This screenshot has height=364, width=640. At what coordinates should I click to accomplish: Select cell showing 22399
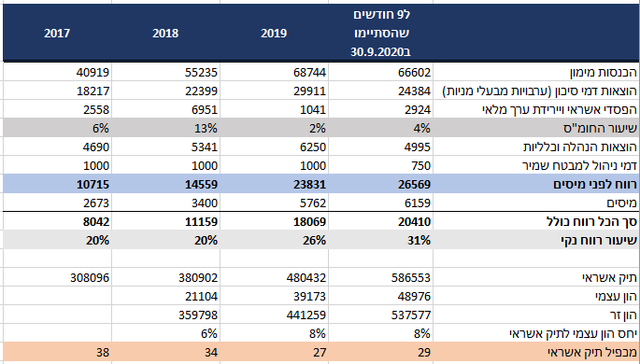point(201,91)
